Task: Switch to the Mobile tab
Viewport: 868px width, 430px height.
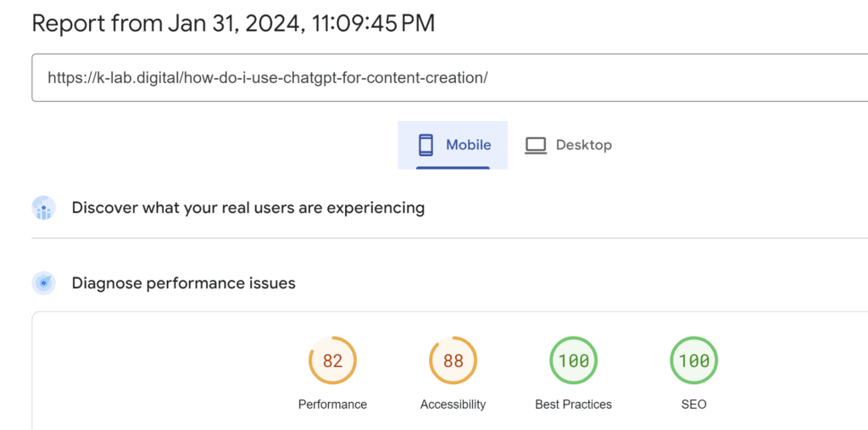Action: [453, 145]
